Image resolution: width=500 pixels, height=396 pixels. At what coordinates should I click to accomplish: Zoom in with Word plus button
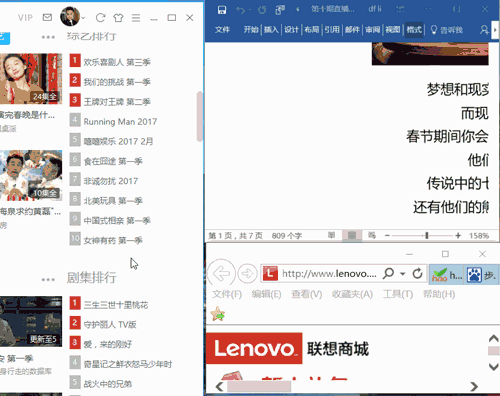[458, 236]
